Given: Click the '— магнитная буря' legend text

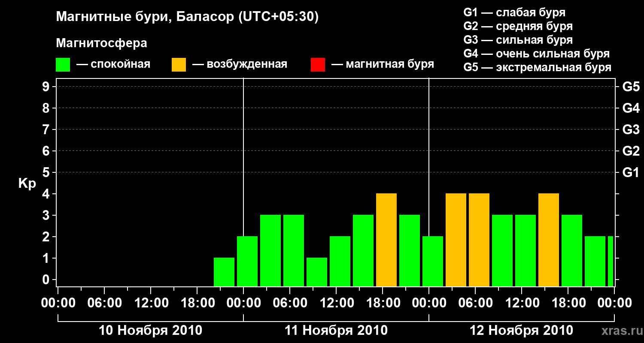Looking at the screenshot, I should pyautogui.click(x=383, y=65).
